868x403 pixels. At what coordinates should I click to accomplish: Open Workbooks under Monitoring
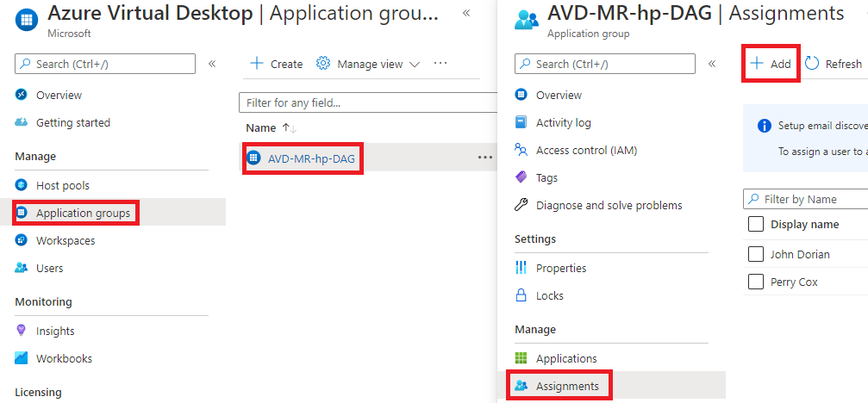coord(64,359)
